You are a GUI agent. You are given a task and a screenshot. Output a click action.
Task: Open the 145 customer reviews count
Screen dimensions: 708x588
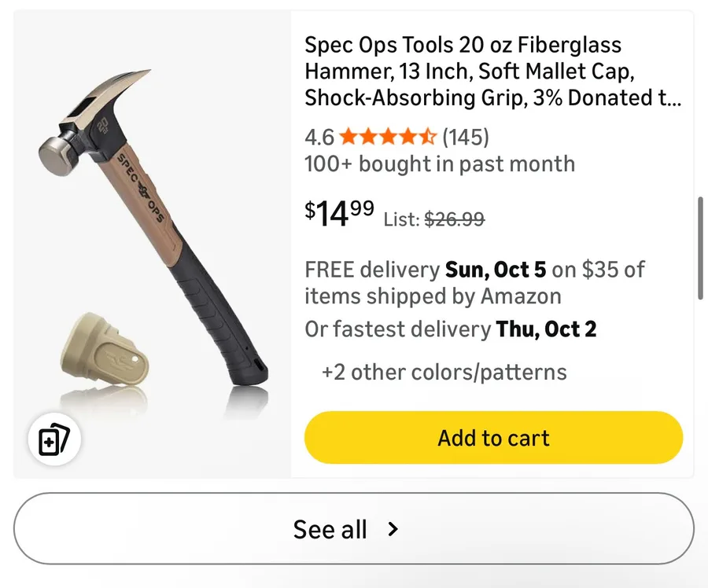point(466,138)
